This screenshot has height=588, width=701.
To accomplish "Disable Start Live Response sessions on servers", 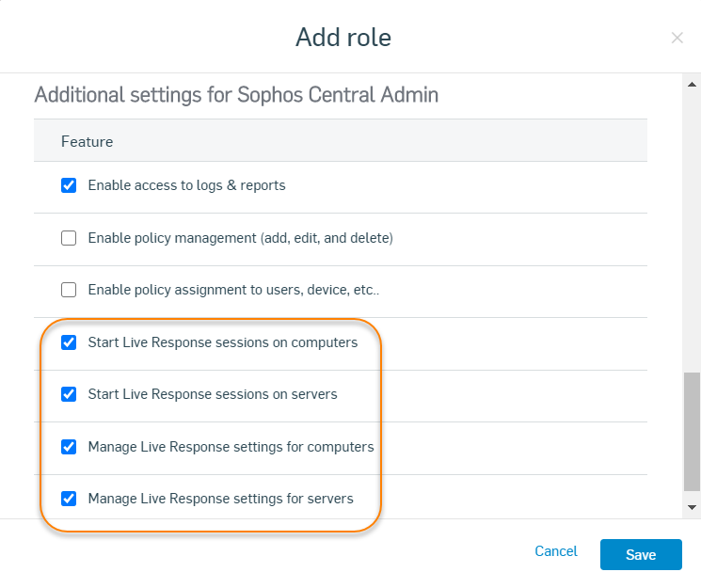I will tap(69, 394).
